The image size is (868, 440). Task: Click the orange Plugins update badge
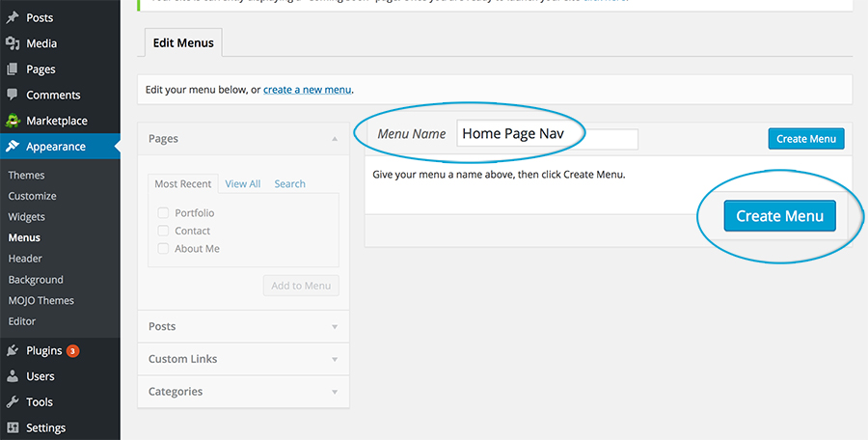73,351
